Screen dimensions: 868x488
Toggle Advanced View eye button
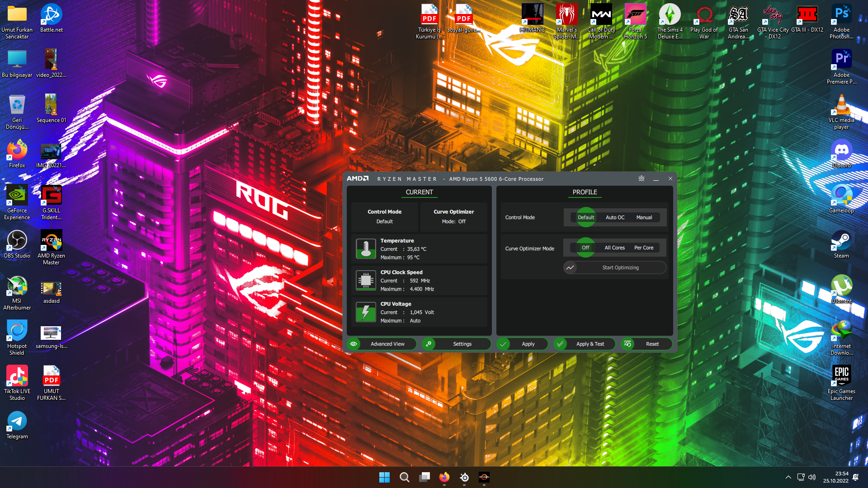tap(354, 344)
